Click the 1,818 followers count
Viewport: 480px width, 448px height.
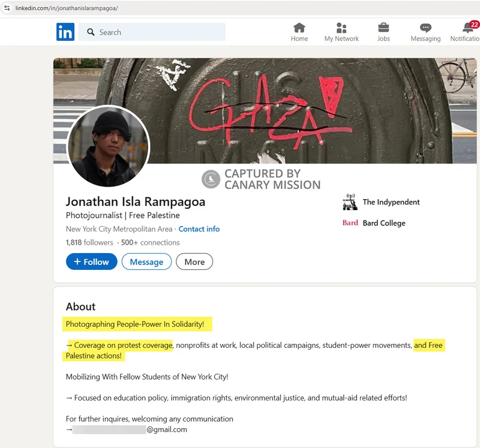click(89, 242)
